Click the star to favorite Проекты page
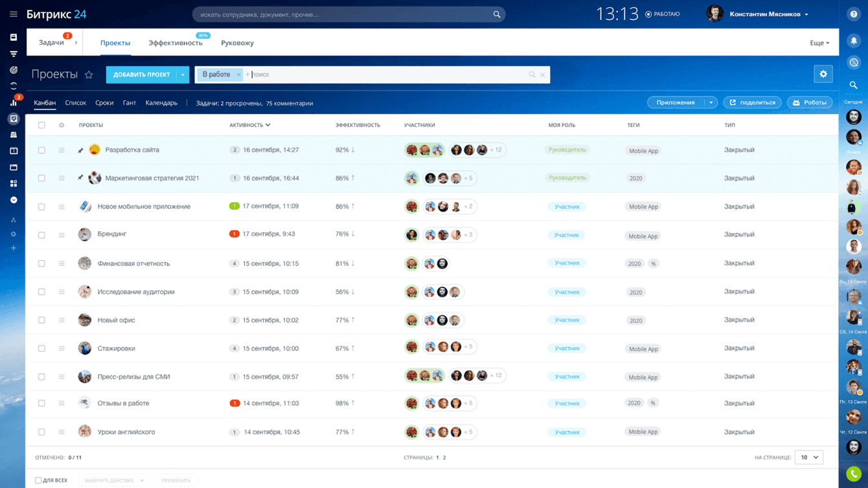 tap(89, 75)
